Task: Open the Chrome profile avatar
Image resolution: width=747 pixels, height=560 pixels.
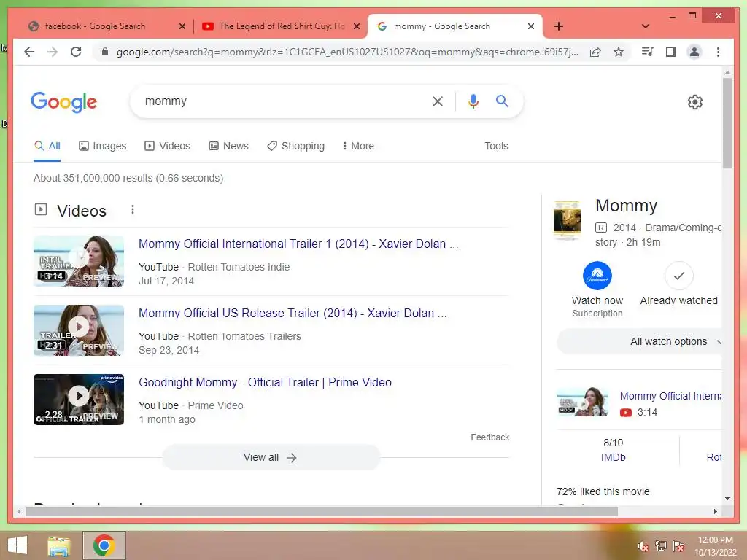Action: 694,52
